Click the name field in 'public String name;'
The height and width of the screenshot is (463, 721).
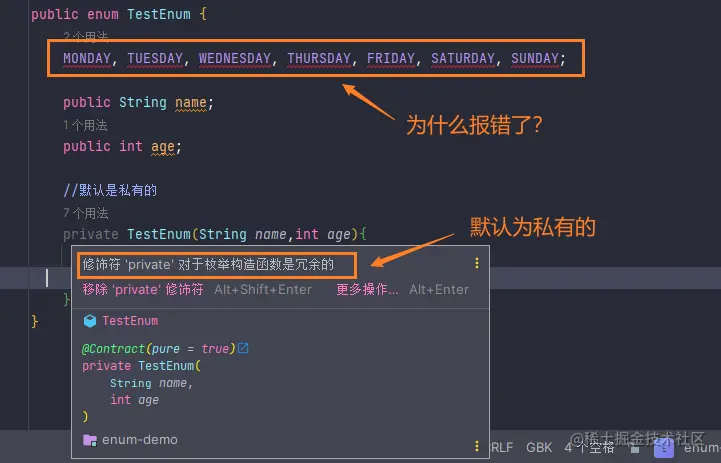191,103
